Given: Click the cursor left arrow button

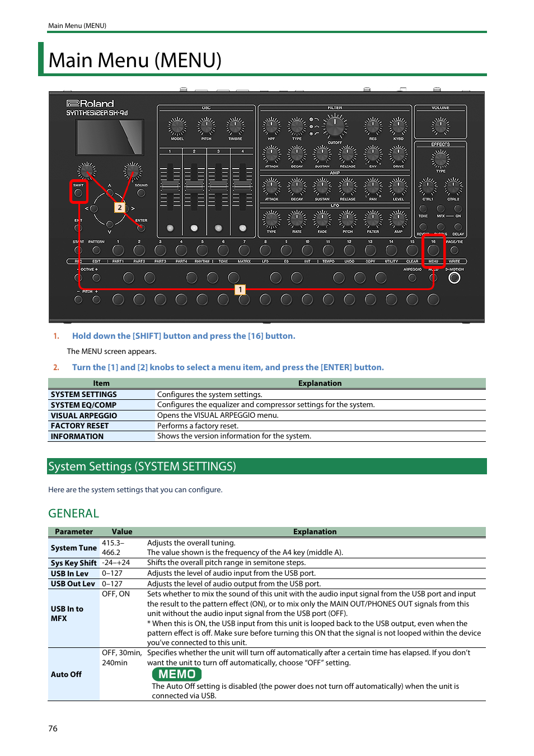Looking at the screenshot, I should [x=94, y=208].
